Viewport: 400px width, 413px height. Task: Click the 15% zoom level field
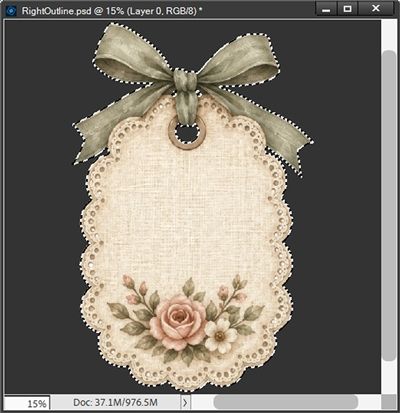pyautogui.click(x=27, y=403)
